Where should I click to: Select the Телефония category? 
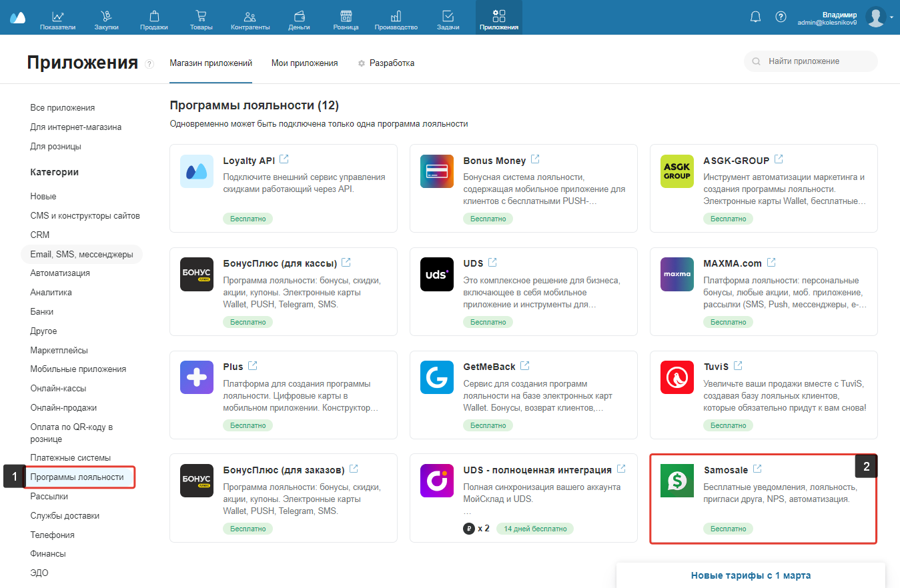click(53, 535)
